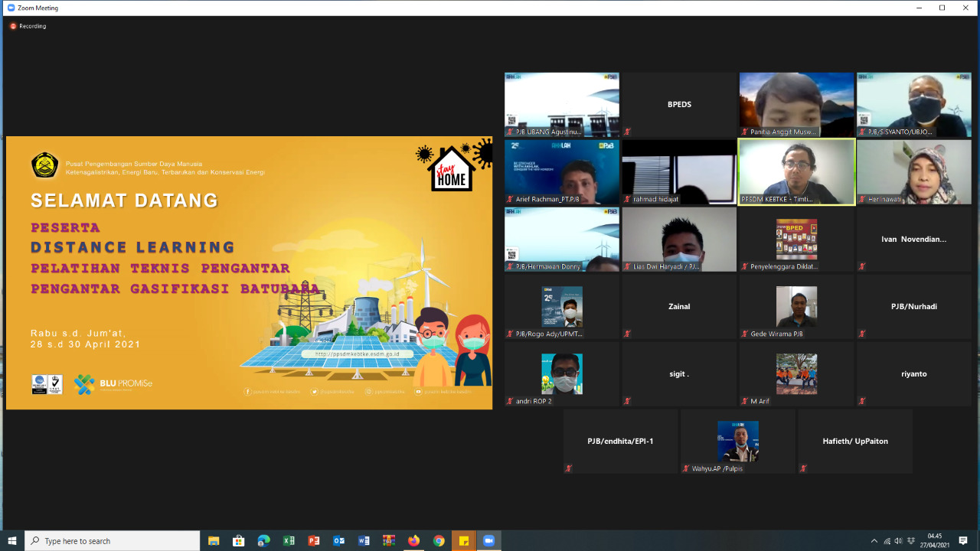Select the PJB/endhita/EPI-1 participant tile
Image resolution: width=980 pixels, height=551 pixels.
pos(620,442)
